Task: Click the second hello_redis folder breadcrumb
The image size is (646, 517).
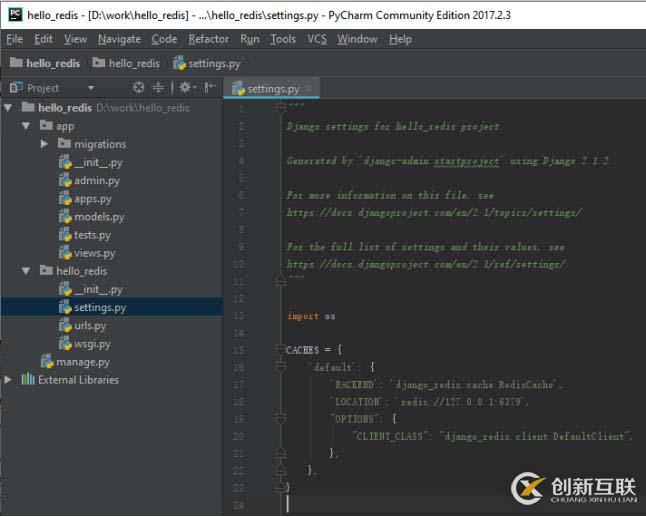Action: (x=126, y=63)
